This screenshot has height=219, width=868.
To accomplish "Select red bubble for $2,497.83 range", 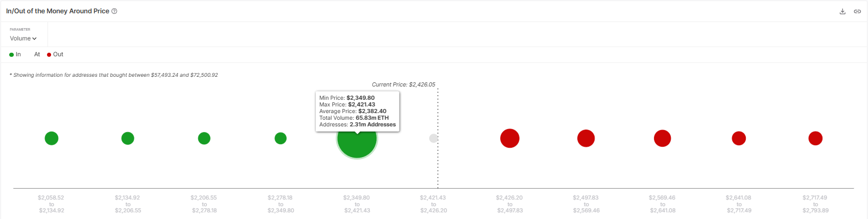I will click(x=586, y=138).
